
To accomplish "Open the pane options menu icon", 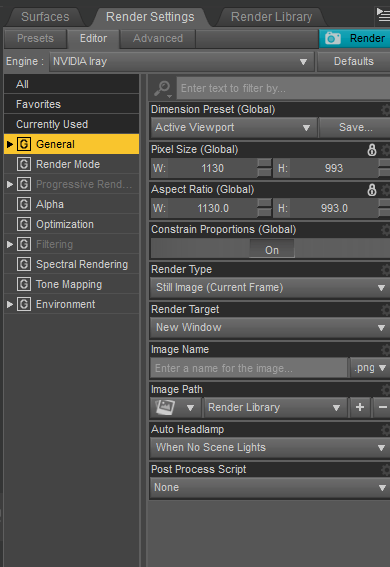I will click(383, 15).
